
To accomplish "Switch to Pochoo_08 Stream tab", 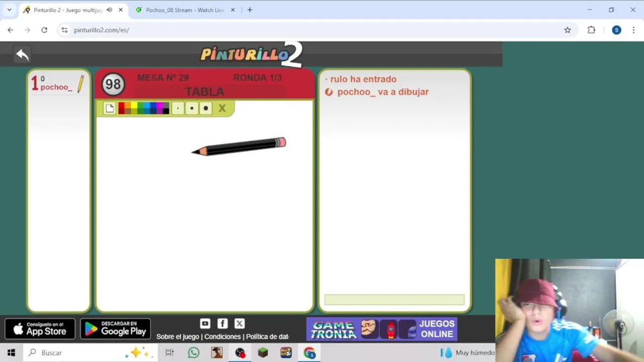I will point(184,10).
